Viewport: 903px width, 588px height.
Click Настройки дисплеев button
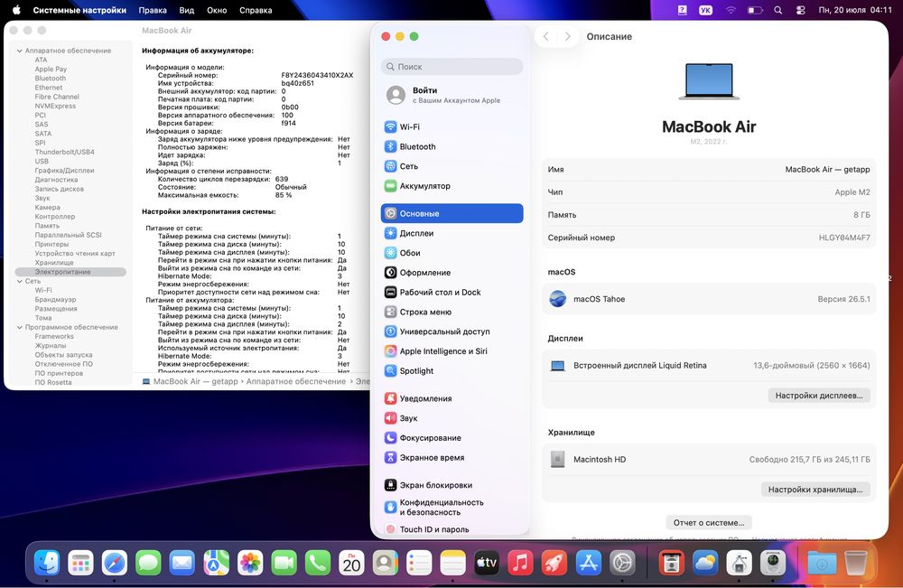818,395
